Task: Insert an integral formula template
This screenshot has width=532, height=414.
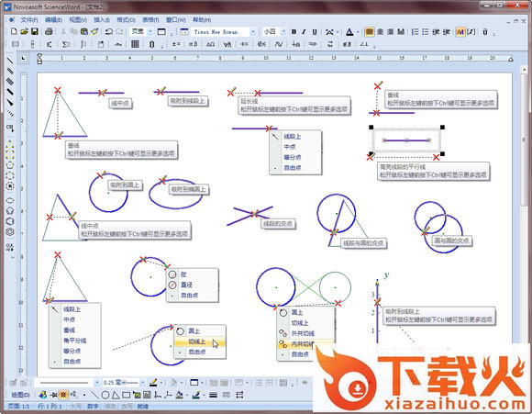Action: coord(83,44)
